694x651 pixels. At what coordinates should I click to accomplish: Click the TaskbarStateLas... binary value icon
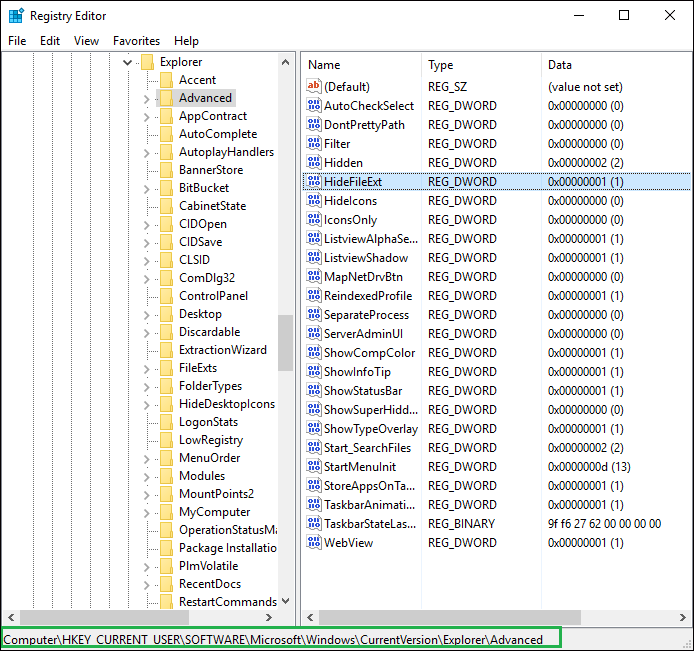click(314, 523)
